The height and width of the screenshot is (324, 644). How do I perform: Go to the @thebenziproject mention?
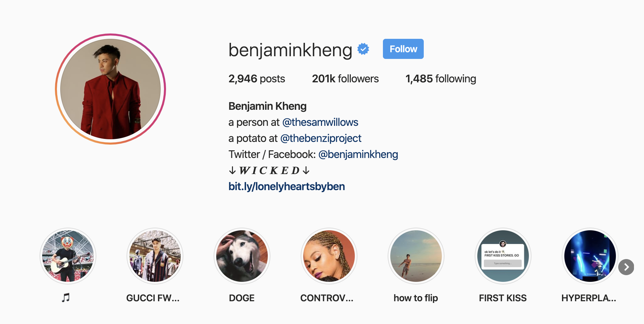click(x=321, y=138)
